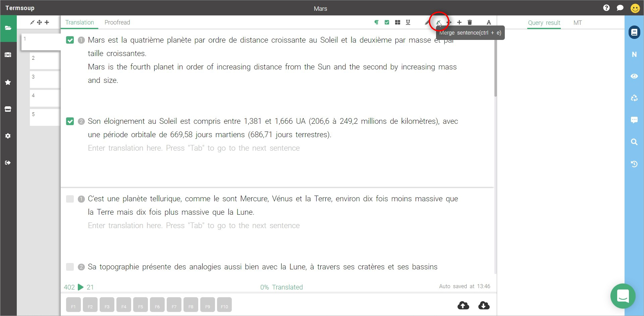The width and height of the screenshot is (644, 316).
Task: Click the F5 shortcut button
Action: point(141,305)
